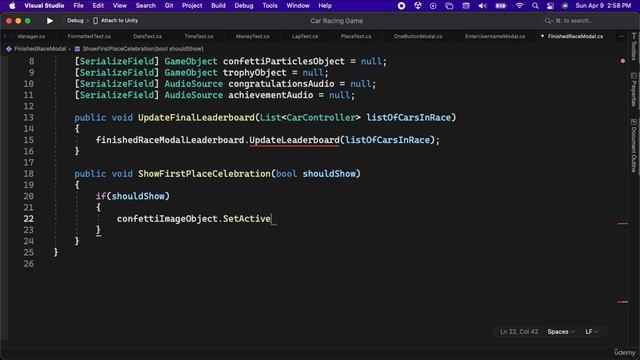Image resolution: width=640 pixels, height=360 pixels.
Task: Click the ShowFirstPlaceCelebration breadcrumb method
Action: coord(142,49)
